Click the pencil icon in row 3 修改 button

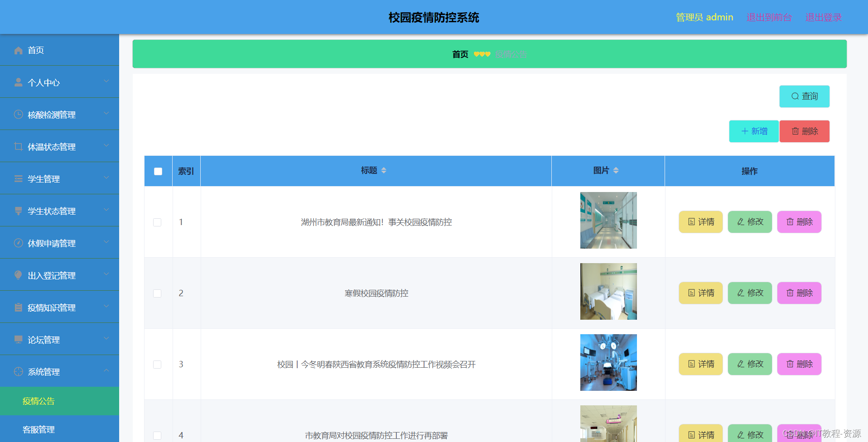click(x=741, y=364)
